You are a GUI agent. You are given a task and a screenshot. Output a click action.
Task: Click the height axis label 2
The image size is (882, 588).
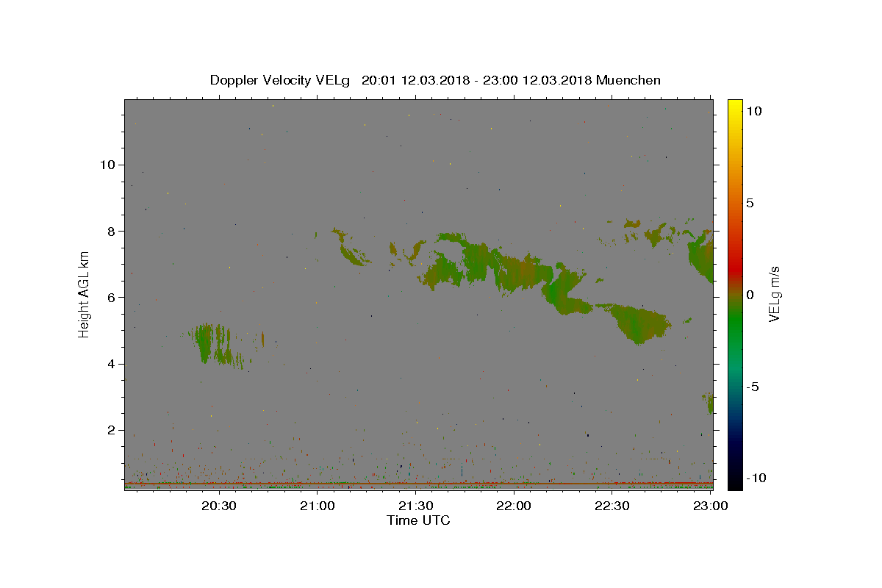click(x=110, y=430)
